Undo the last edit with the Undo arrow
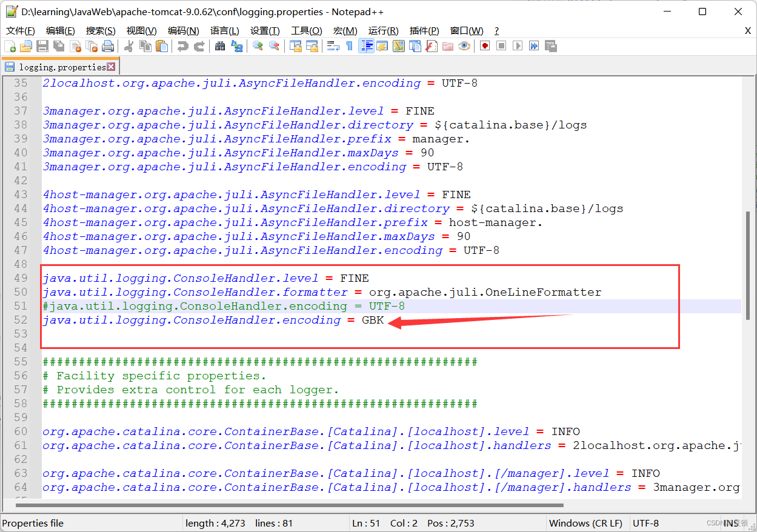This screenshot has width=757, height=532. pos(182,46)
